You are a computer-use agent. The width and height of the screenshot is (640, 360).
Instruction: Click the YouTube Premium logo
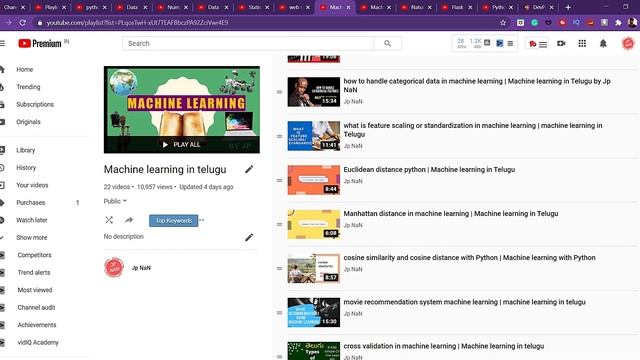(x=40, y=43)
